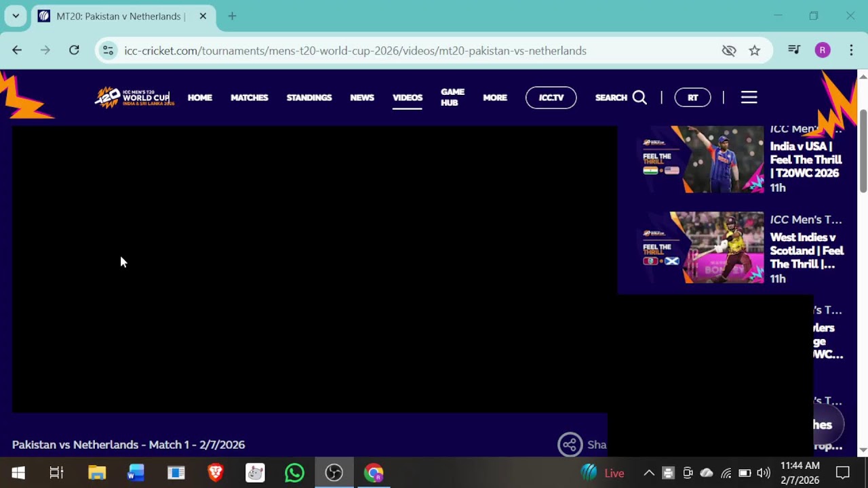This screenshot has height=488, width=868.
Task: Expand the MORE menu
Action: coord(495,98)
